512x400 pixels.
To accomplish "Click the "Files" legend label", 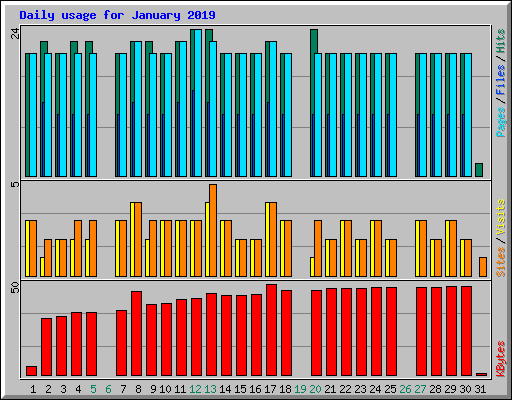I will [500, 79].
